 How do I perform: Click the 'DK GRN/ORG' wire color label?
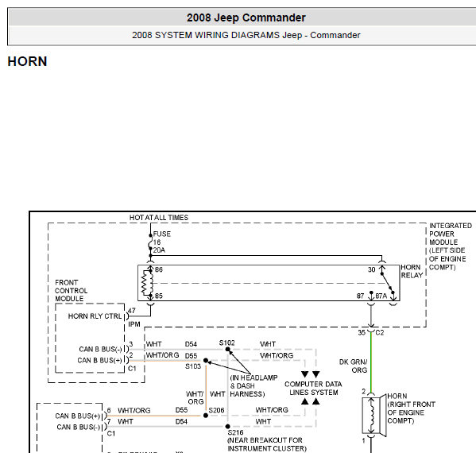(353, 366)
